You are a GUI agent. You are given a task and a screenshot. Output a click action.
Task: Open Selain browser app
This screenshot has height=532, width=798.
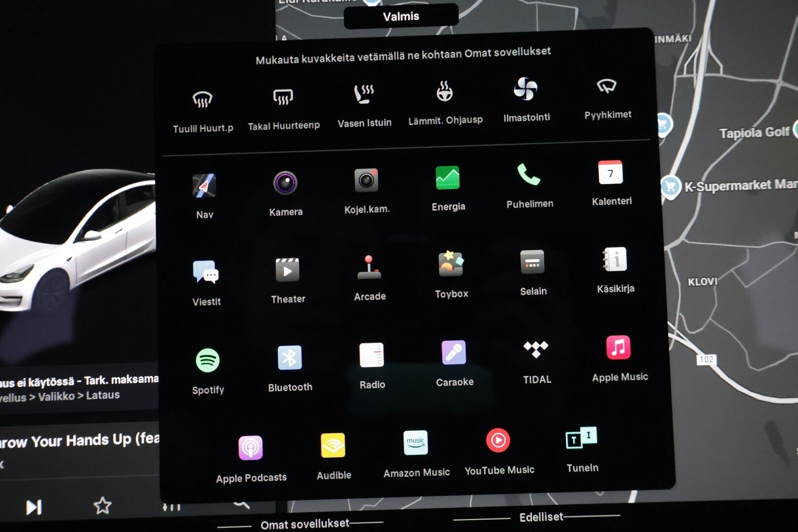coord(532,262)
